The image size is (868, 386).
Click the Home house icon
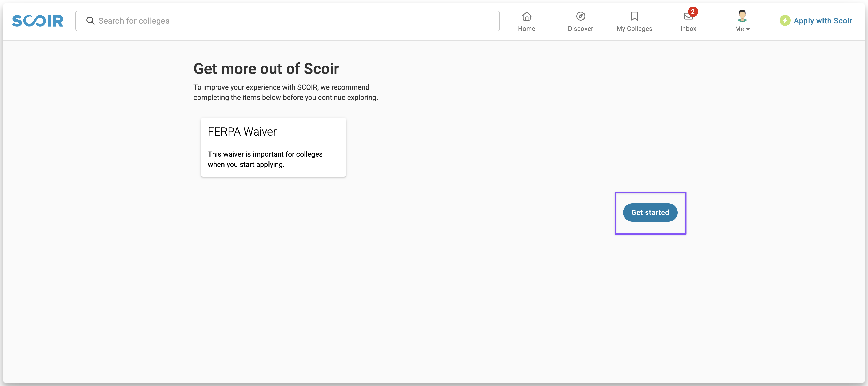tap(526, 16)
